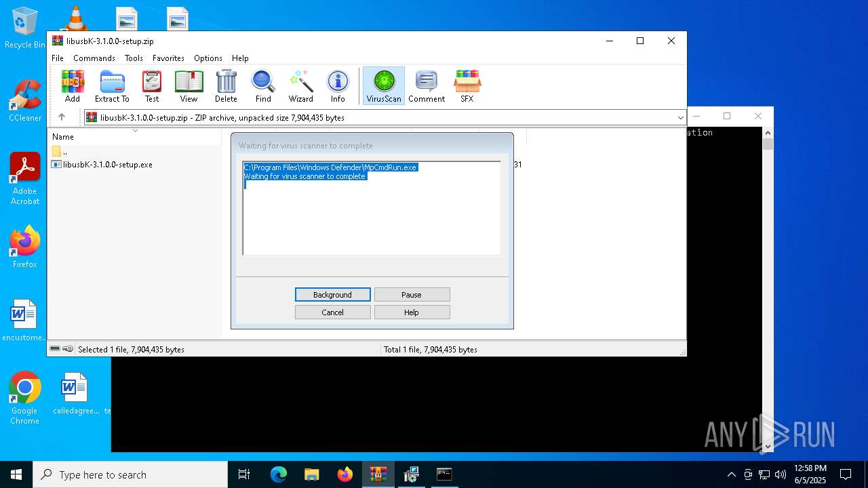Open the Windows Start menu
Image resolution: width=868 pixels, height=488 pixels.
pos(16,474)
